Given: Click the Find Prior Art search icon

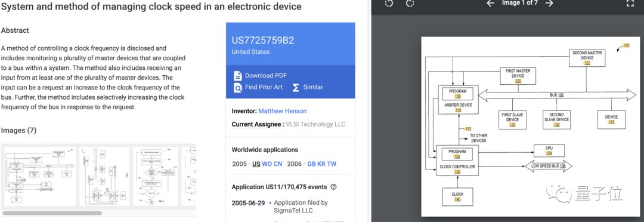Looking at the screenshot, I should click(x=237, y=88).
